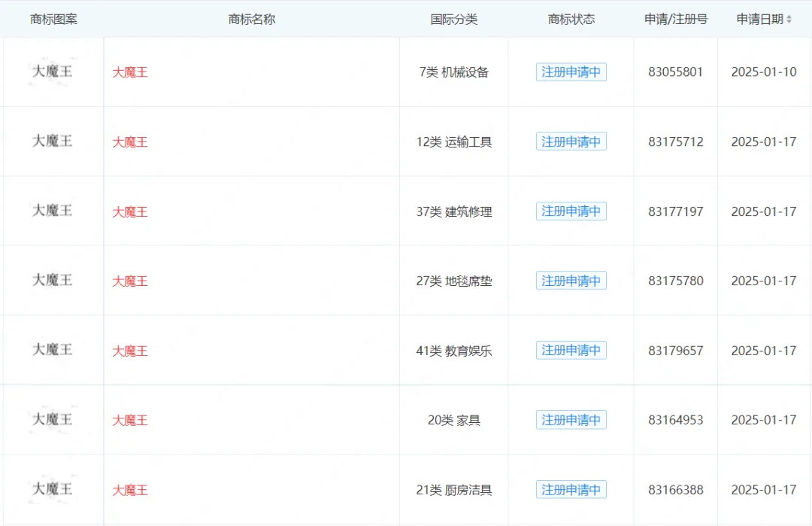This screenshot has height=526, width=812.
Task: Click the 商标状态 column header
Action: coord(571,19)
